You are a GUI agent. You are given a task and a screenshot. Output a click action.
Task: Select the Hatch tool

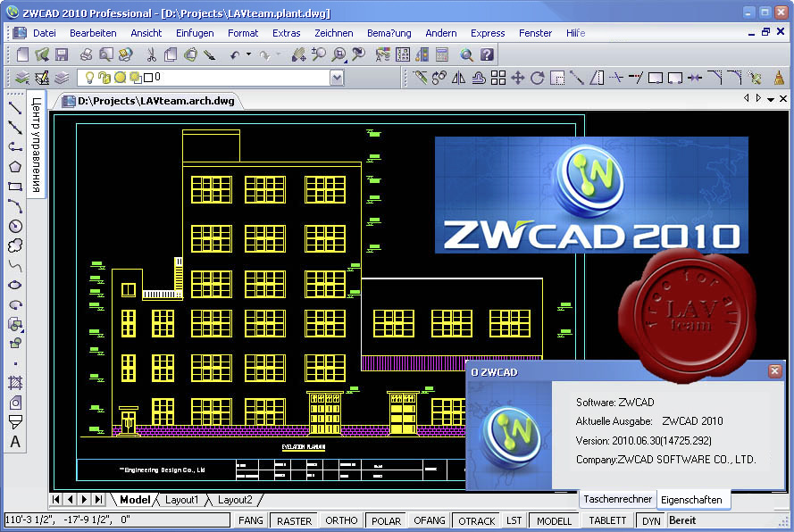tap(15, 383)
